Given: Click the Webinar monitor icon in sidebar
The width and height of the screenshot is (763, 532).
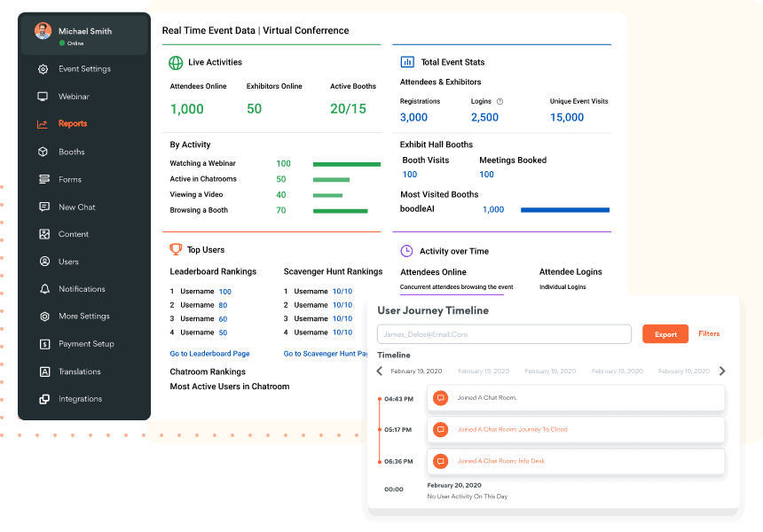Looking at the screenshot, I should 43,97.
